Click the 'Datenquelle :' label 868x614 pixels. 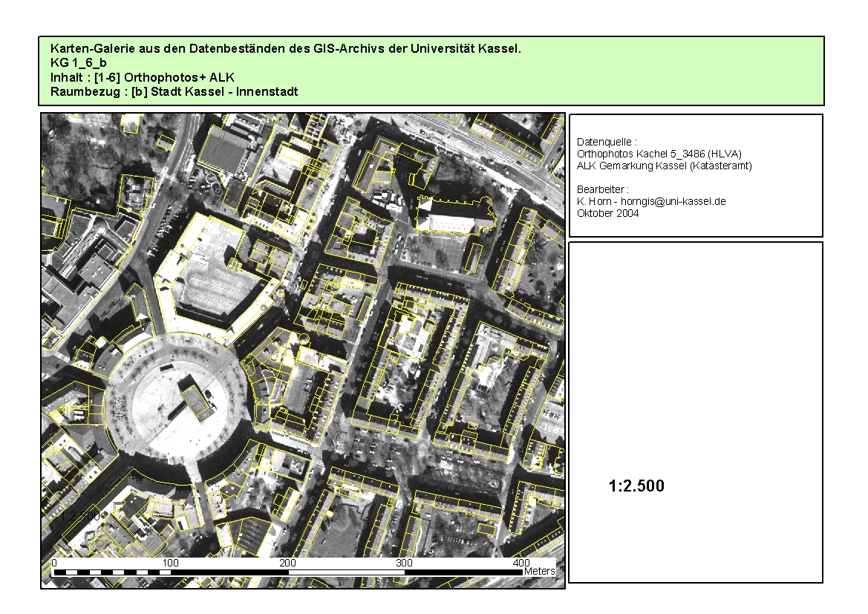click(x=607, y=142)
